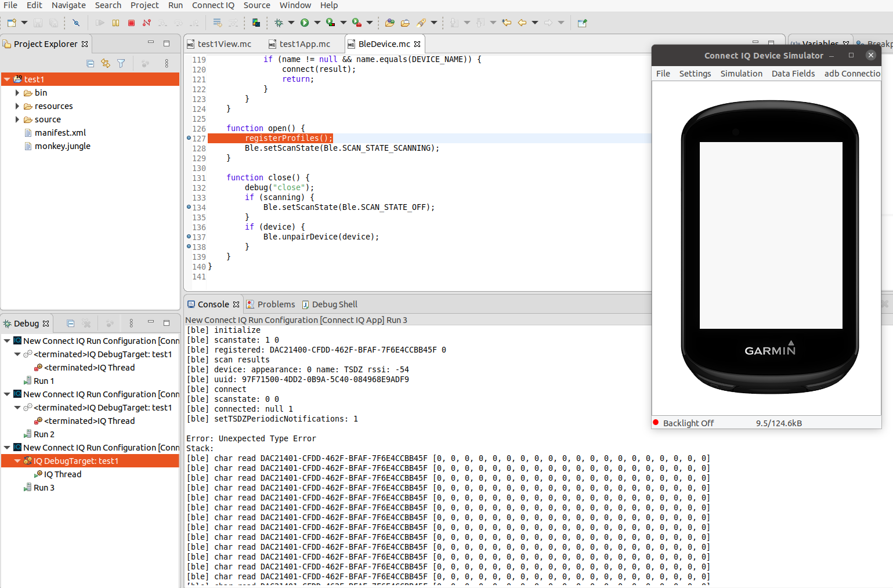The height and width of the screenshot is (588, 893).
Task: Click the Open Task folder icon
Action: pyautogui.click(x=406, y=23)
